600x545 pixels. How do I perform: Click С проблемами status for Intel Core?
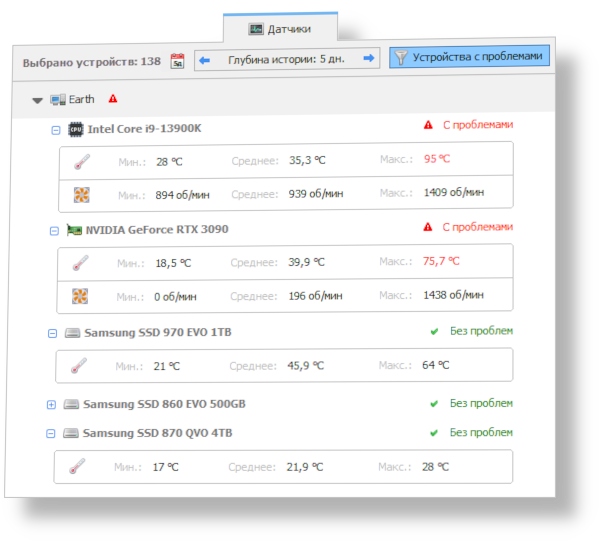point(478,125)
